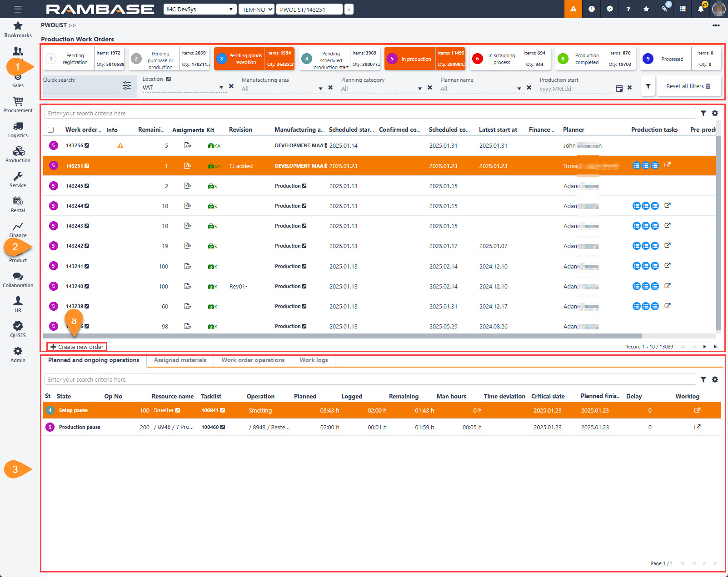The height and width of the screenshot is (577, 728).
Task: Toggle Pending goods reception status filter
Action: 254,59
